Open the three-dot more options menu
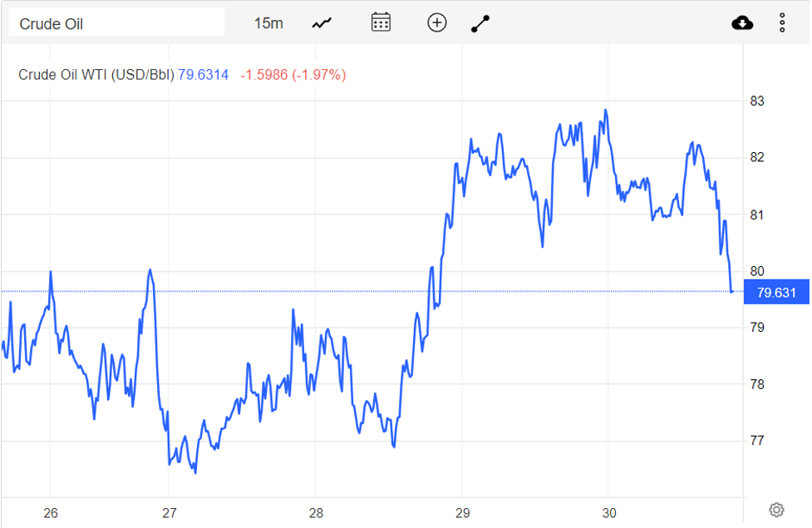 pyautogui.click(x=782, y=22)
